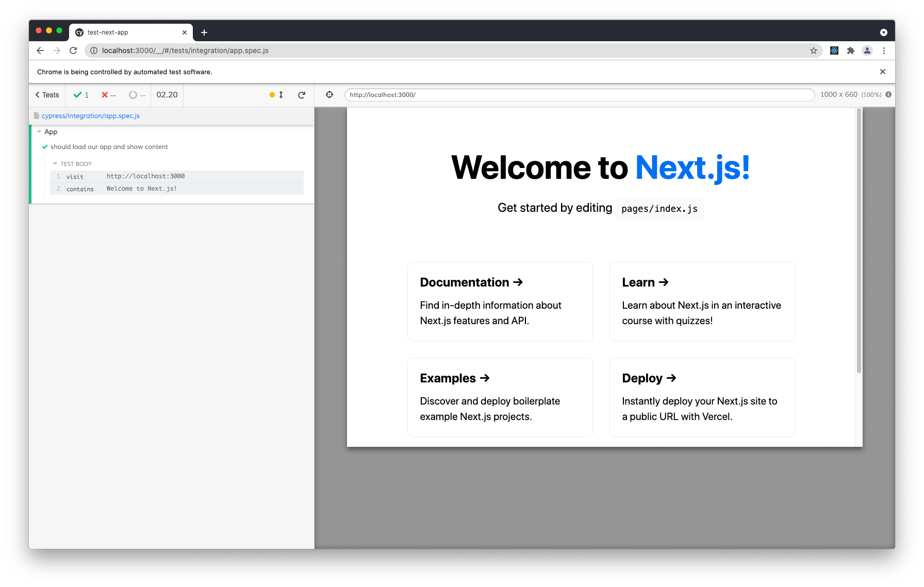
Task: Restart tests with the refresh icon
Action: 302,95
